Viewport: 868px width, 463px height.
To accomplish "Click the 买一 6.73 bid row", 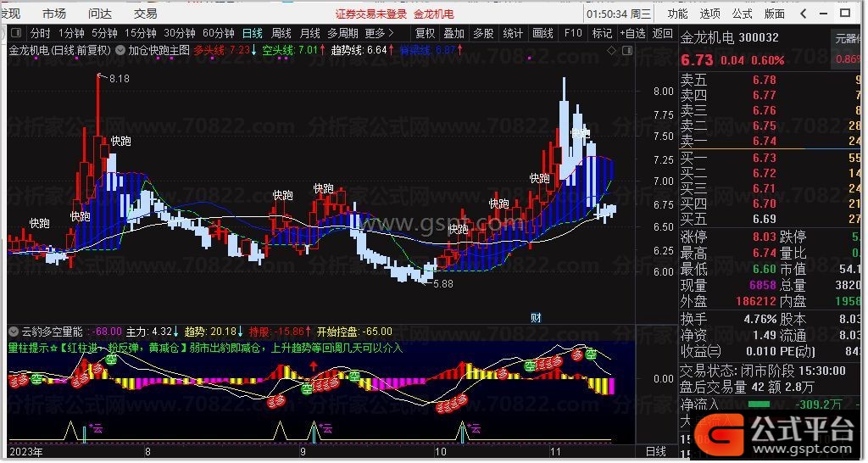I will coord(771,159).
